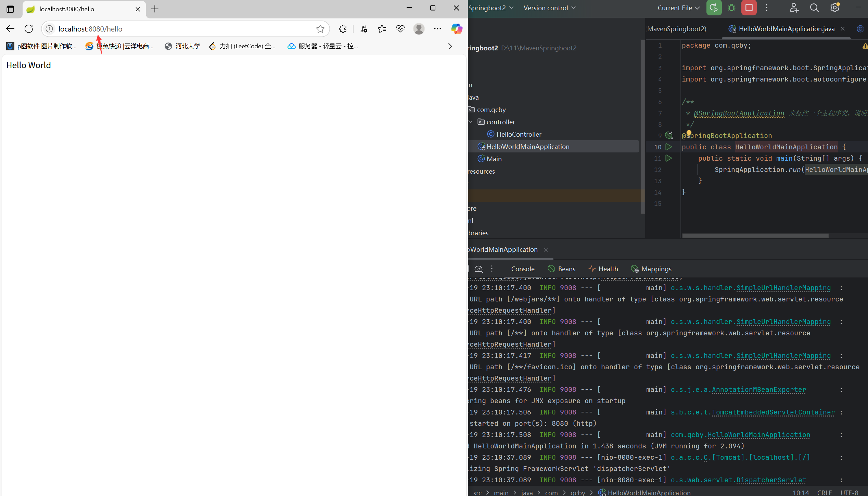868x496 pixels.
Task: Refresh the localhost:8080/hello page
Action: click(x=29, y=29)
